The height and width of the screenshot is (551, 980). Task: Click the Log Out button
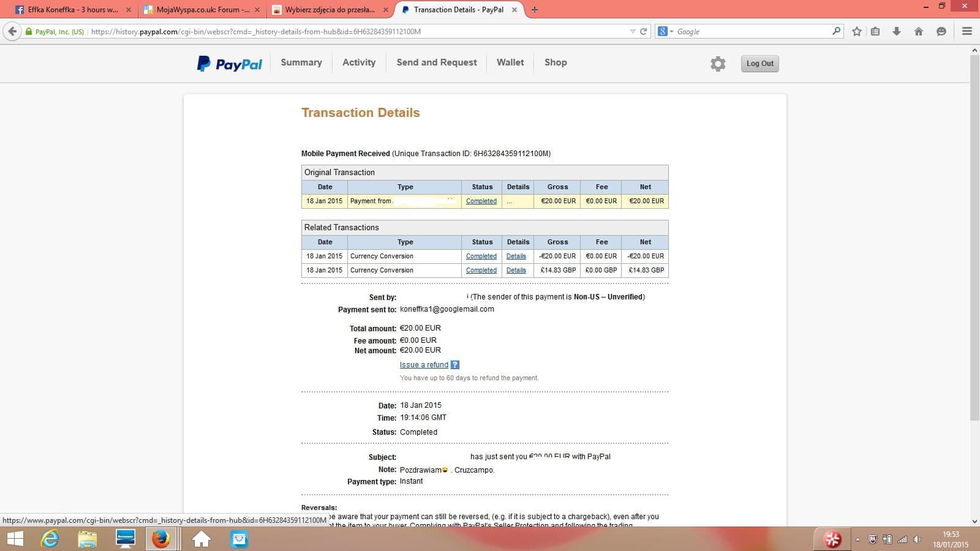click(760, 64)
